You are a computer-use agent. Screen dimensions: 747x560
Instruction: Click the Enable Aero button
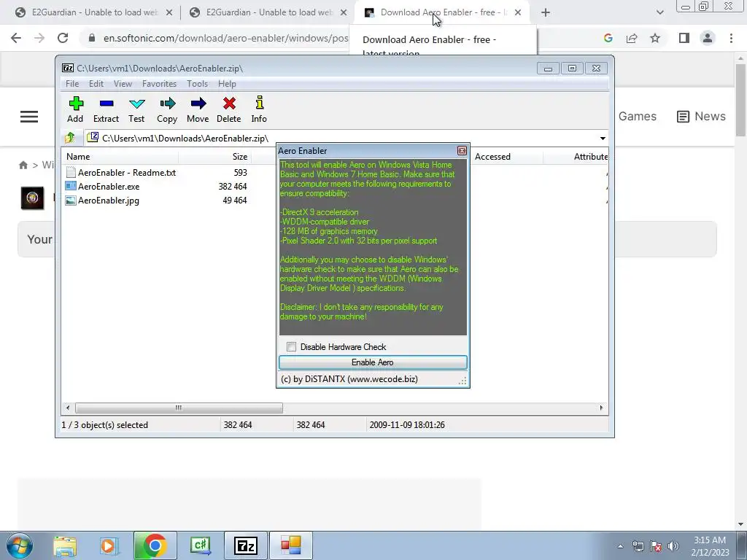pyautogui.click(x=373, y=362)
